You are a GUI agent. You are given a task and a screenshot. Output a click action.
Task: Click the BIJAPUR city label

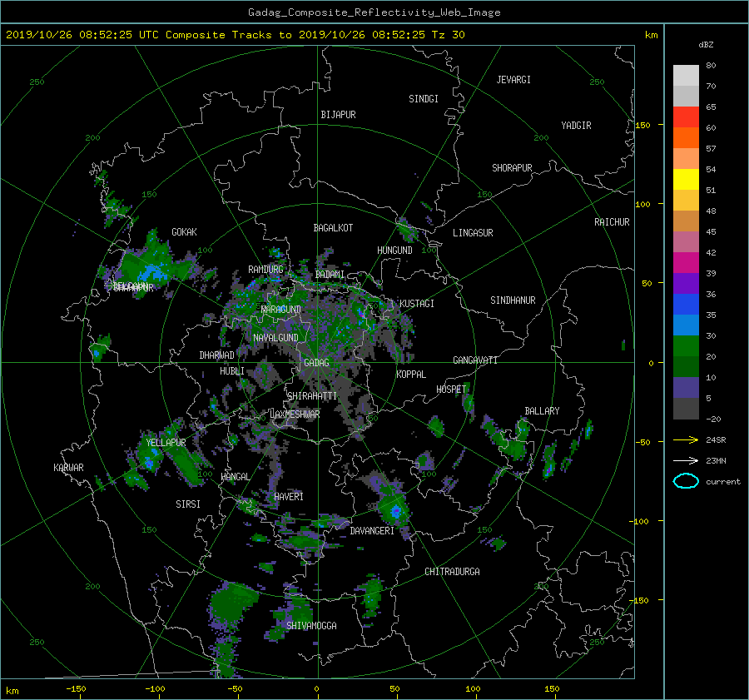(338, 115)
